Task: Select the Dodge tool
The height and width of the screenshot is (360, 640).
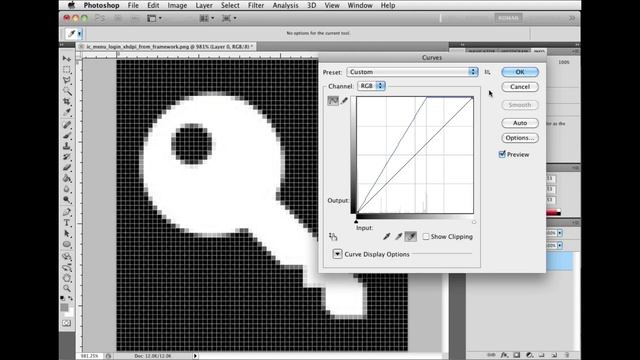Action: (67, 200)
